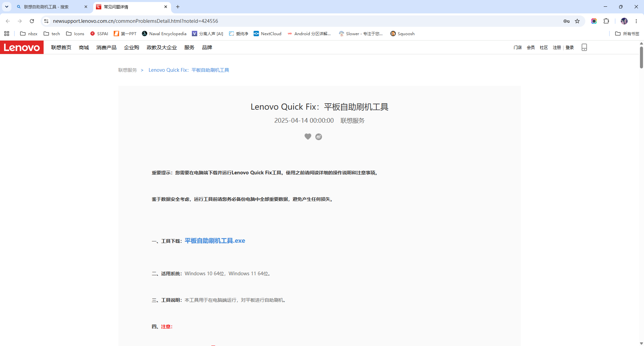Expand the nbzx bookmark folder
The height and width of the screenshot is (346, 644).
click(29, 34)
